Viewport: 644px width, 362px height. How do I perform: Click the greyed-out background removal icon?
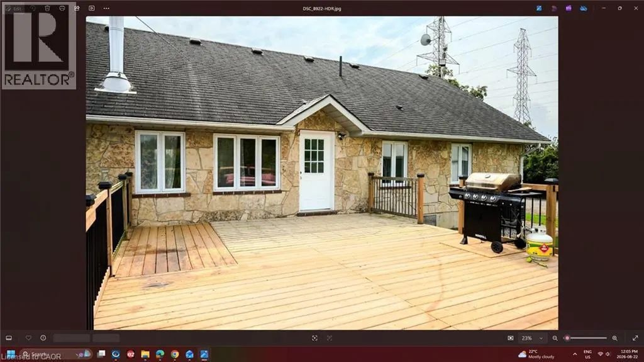(330, 338)
